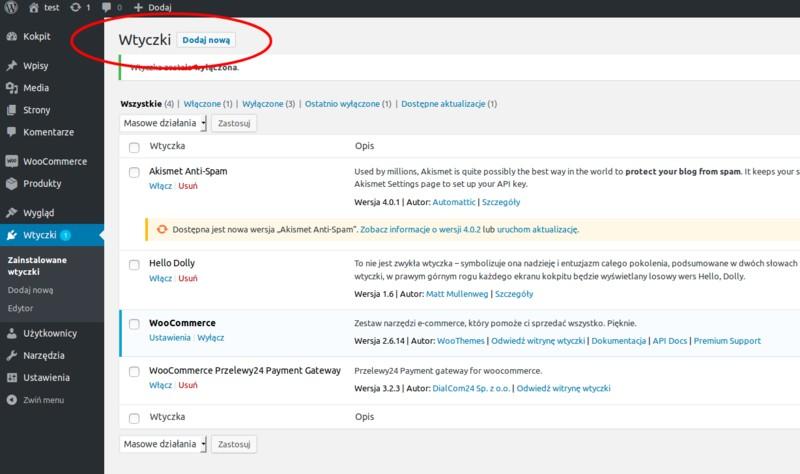Open Hello Dolly Szczegóły link
The height and width of the screenshot is (474, 800).
point(514,294)
